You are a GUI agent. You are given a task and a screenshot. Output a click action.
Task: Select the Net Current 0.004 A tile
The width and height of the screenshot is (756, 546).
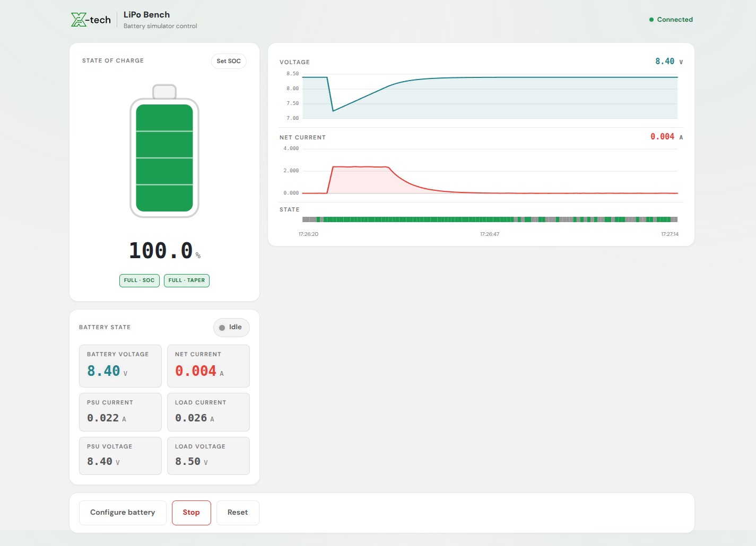(x=208, y=366)
